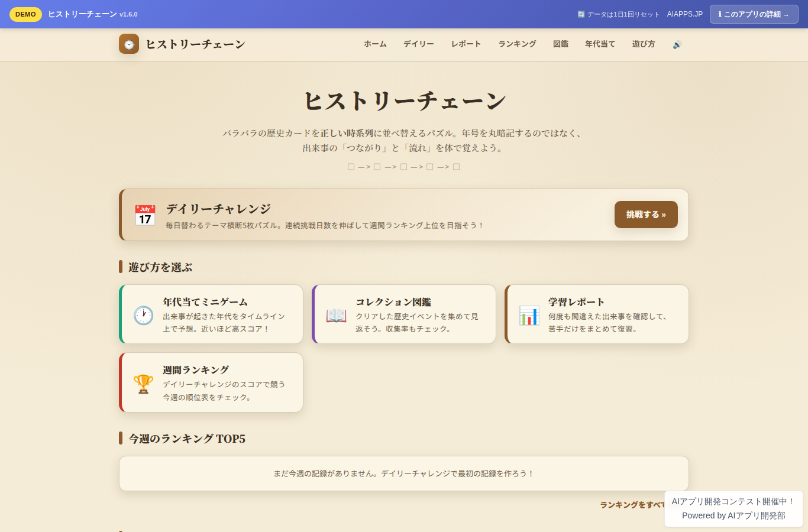Screen dimensions: 808x532
Task: Click the trophy icon for 週間ランキング
Action: pyautogui.click(x=143, y=384)
